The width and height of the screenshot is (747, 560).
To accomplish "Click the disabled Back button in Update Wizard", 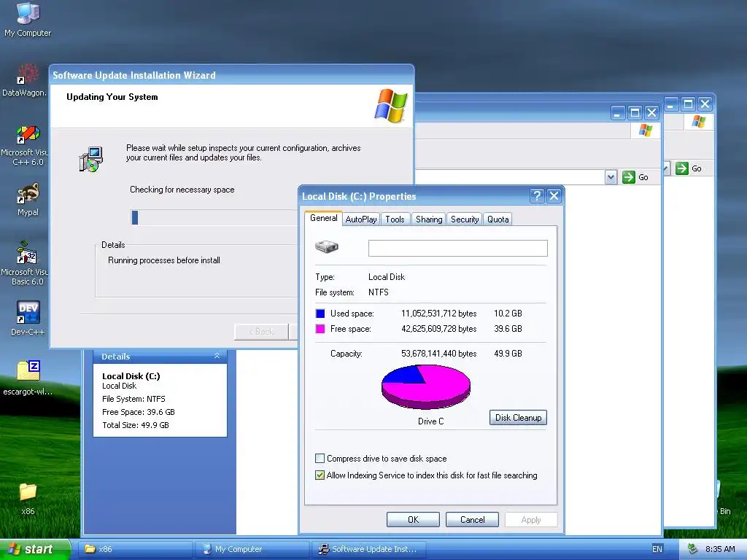I will tap(261, 332).
